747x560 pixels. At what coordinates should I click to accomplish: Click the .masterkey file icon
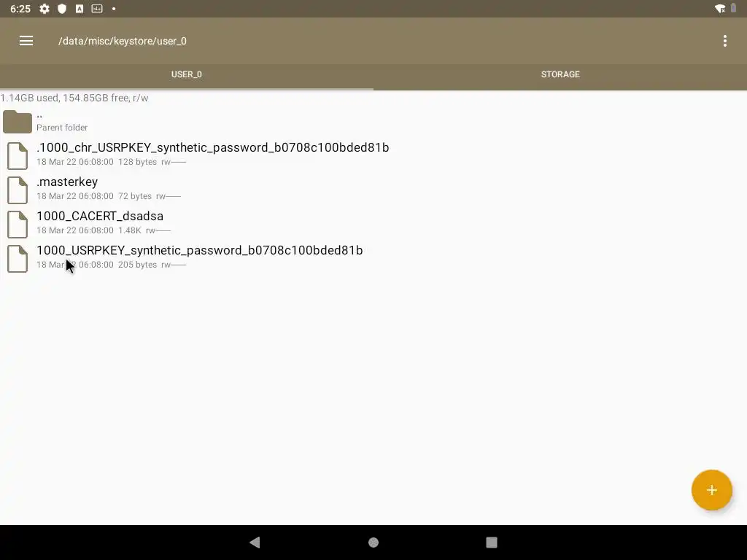pos(18,190)
